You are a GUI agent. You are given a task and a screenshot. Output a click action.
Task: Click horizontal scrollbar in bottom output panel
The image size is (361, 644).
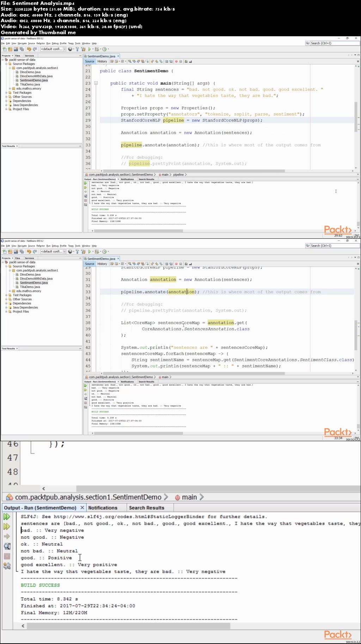129,626
